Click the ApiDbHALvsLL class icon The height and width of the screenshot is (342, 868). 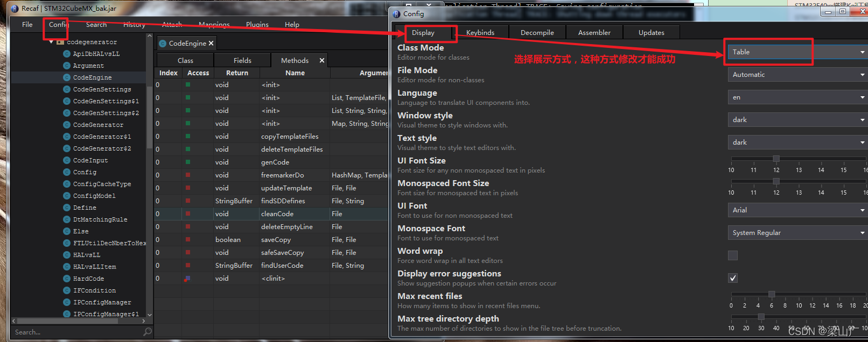tap(67, 54)
